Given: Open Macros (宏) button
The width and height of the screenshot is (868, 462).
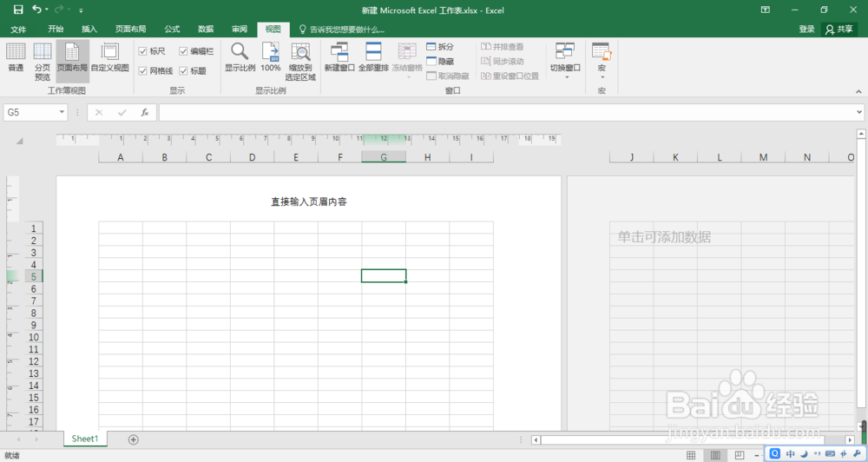Looking at the screenshot, I should tap(602, 60).
